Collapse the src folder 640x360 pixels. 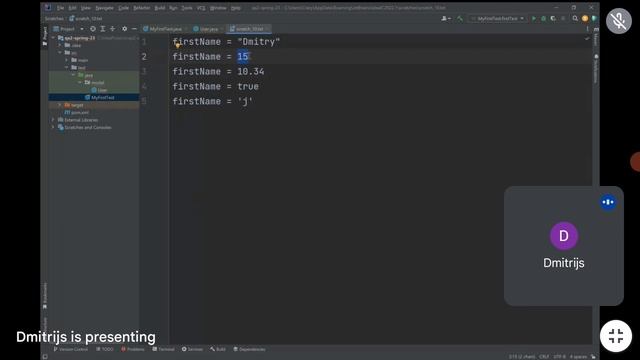60,53
